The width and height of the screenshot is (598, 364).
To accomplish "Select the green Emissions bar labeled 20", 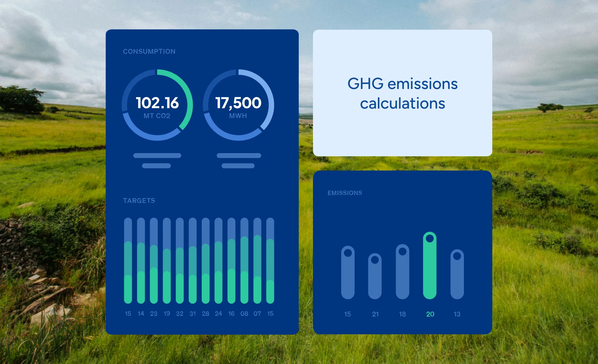I will point(430,266).
